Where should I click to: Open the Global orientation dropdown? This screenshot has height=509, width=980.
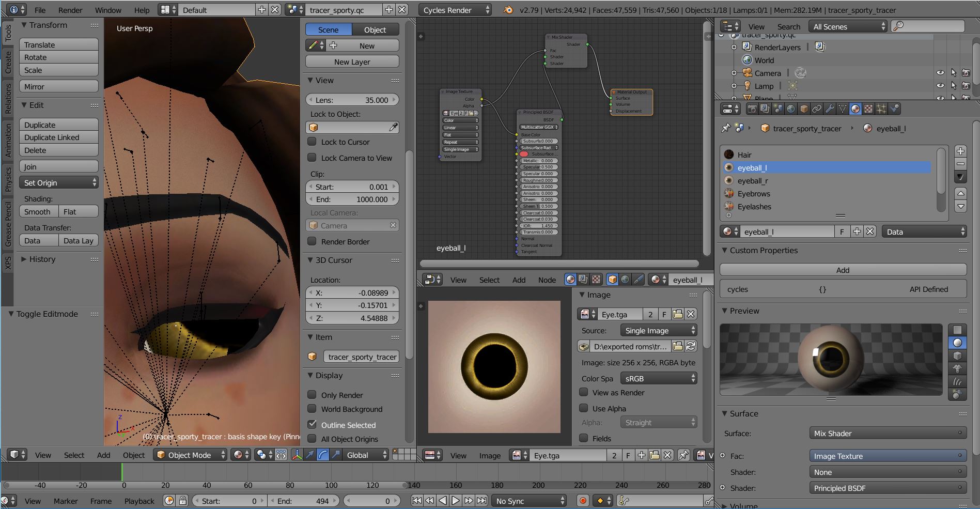tap(366, 455)
